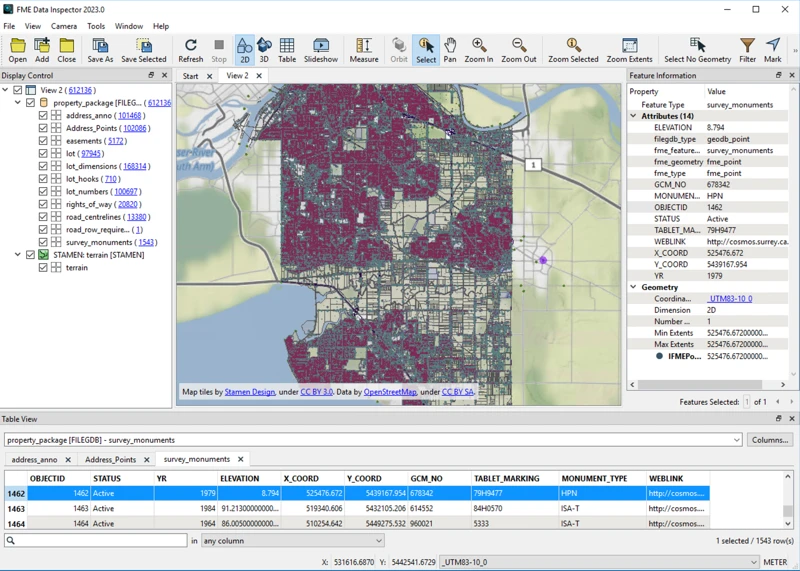Screen dimensions: 800x571
Task: Open the Window menu
Action: point(129,26)
